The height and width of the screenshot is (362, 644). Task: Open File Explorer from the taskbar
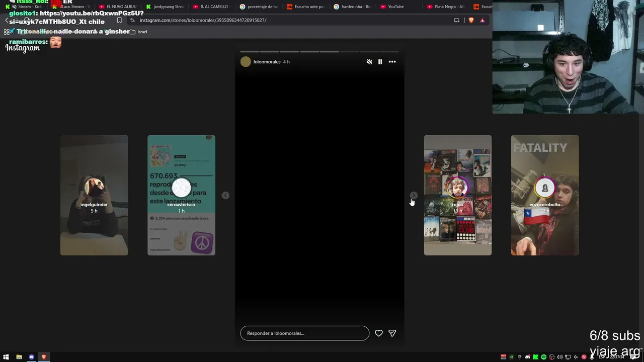coord(19,357)
